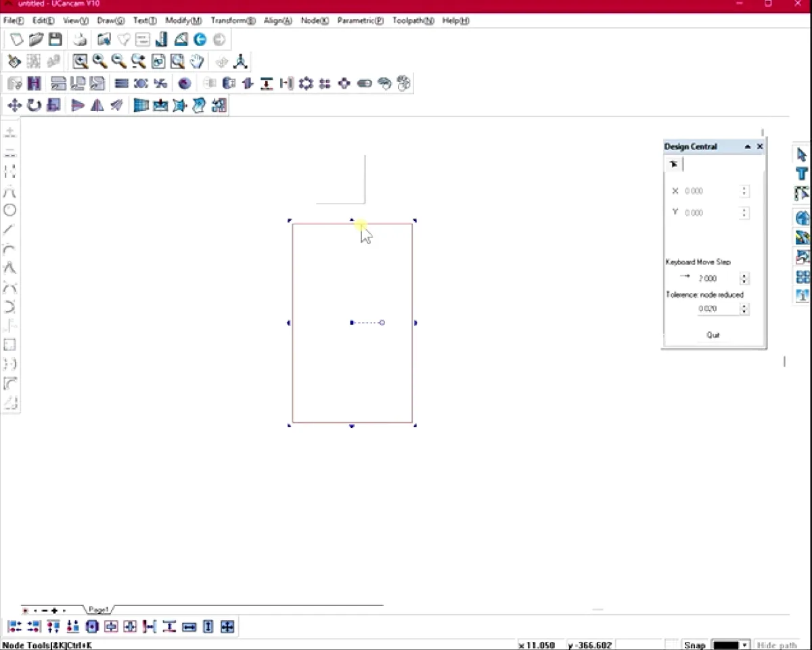Select the arrow pointer tool on right
The image size is (812, 650).
click(x=802, y=155)
